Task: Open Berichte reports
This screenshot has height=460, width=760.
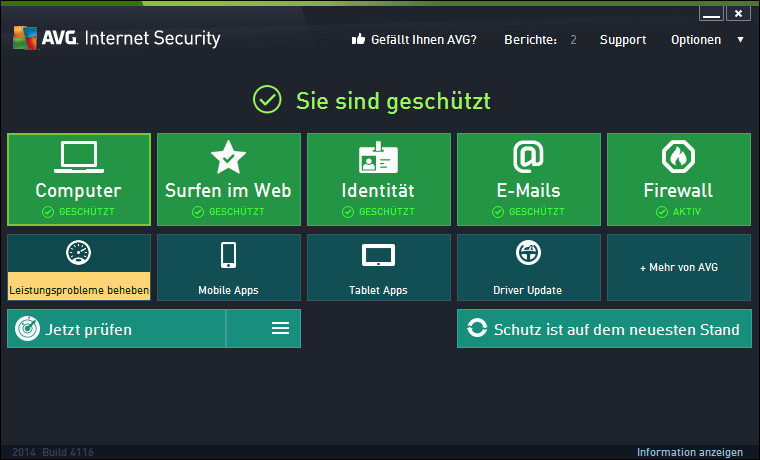Action: click(x=530, y=40)
